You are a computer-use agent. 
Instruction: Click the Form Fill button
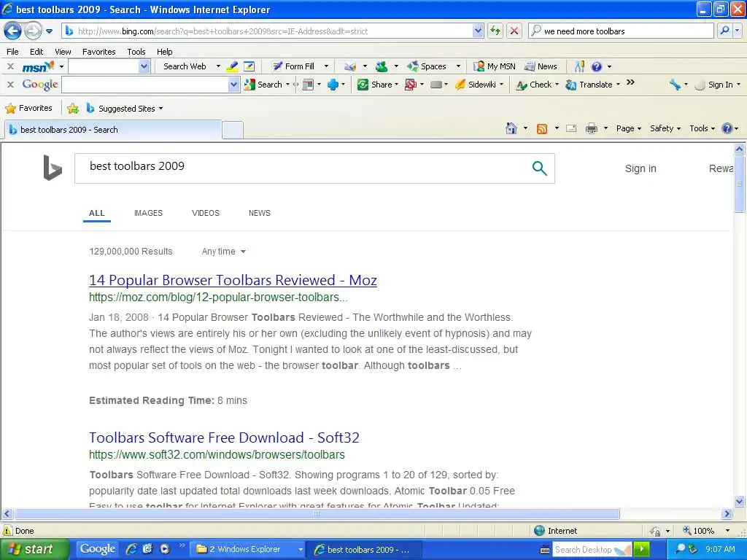pyautogui.click(x=293, y=66)
